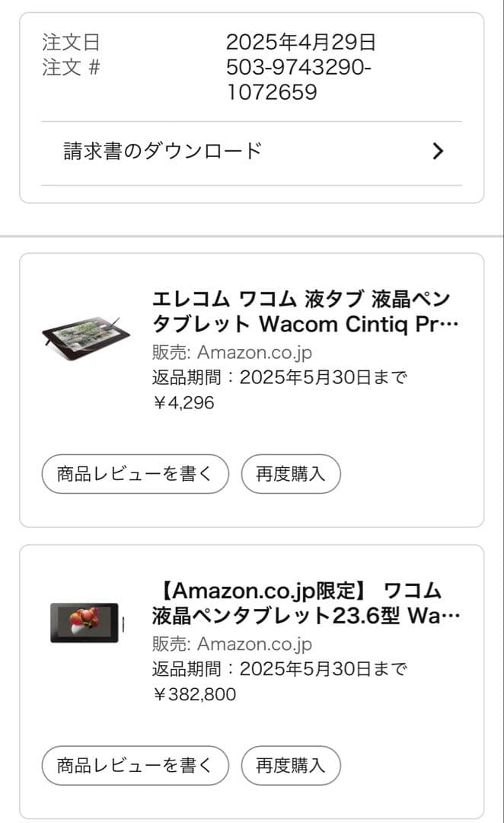Image resolution: width=504 pixels, height=823 pixels.
Task: View the Wacom Cintiq Pro film product image
Action: click(86, 331)
